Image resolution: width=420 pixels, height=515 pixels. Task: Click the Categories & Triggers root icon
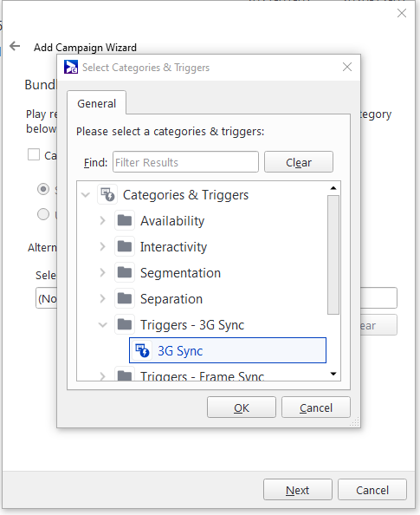[x=107, y=195]
